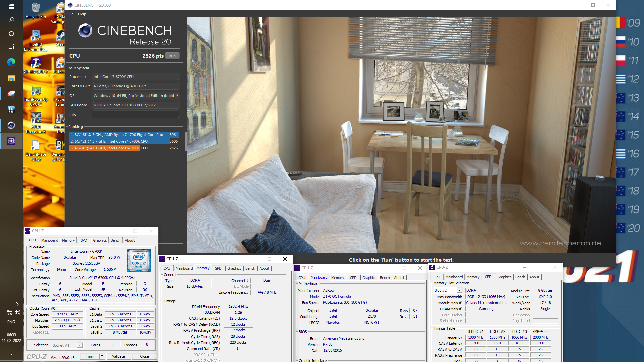Open Cinebench Help menu
Screen dimensions: 644x362
[82, 14]
